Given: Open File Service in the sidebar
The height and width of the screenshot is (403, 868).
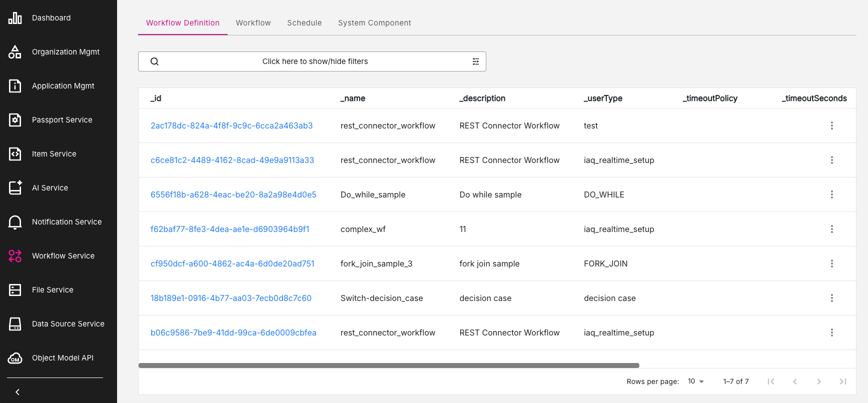Looking at the screenshot, I should point(53,290).
